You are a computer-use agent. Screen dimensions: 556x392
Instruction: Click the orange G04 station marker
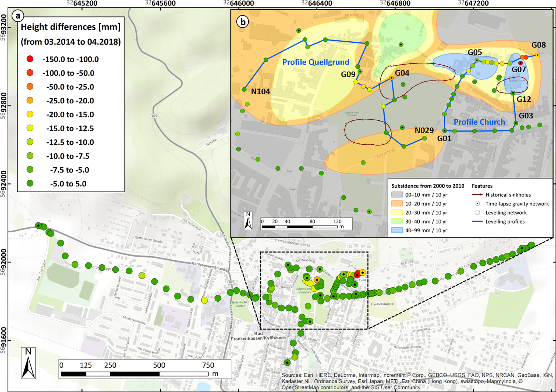[391, 78]
